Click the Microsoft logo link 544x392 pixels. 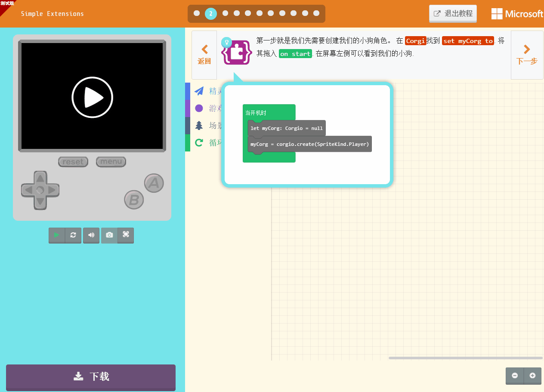point(516,13)
